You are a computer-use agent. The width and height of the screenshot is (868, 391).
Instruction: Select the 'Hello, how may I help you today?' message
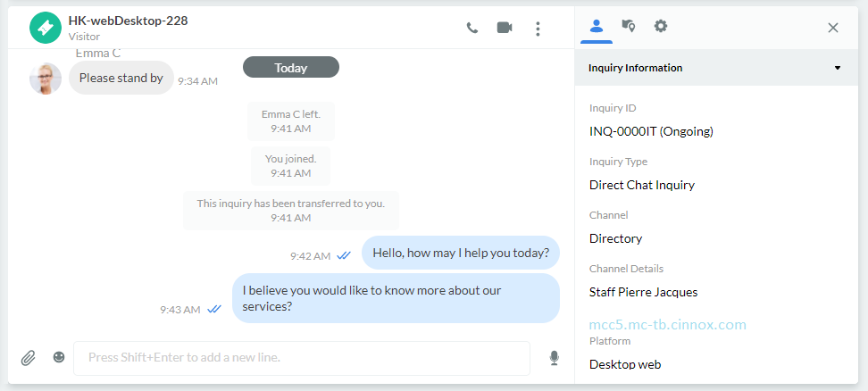point(461,253)
